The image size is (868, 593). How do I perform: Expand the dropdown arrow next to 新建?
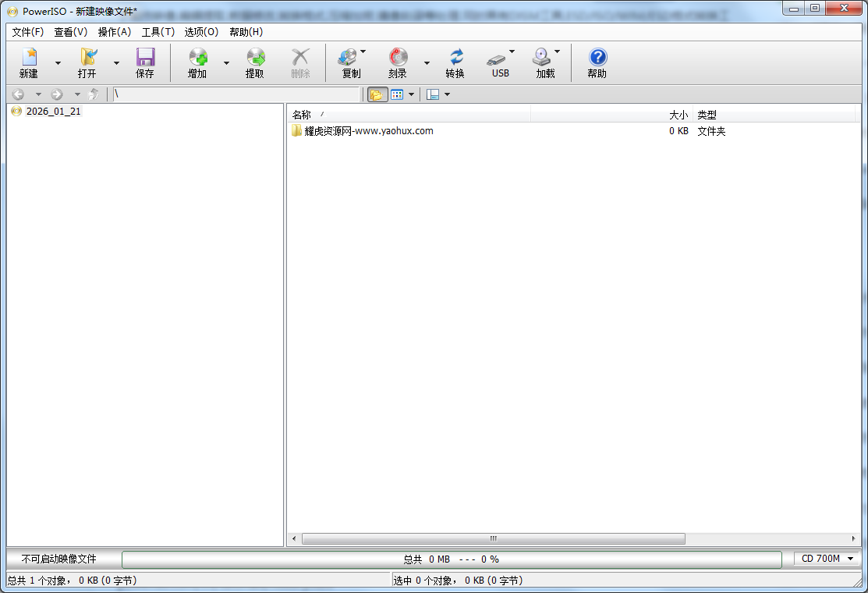(x=58, y=63)
